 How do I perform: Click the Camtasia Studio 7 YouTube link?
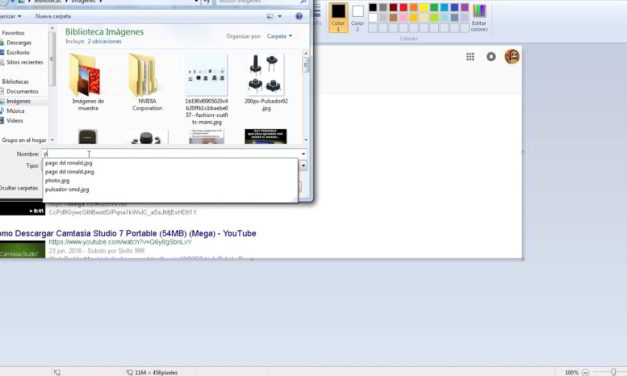[128, 233]
